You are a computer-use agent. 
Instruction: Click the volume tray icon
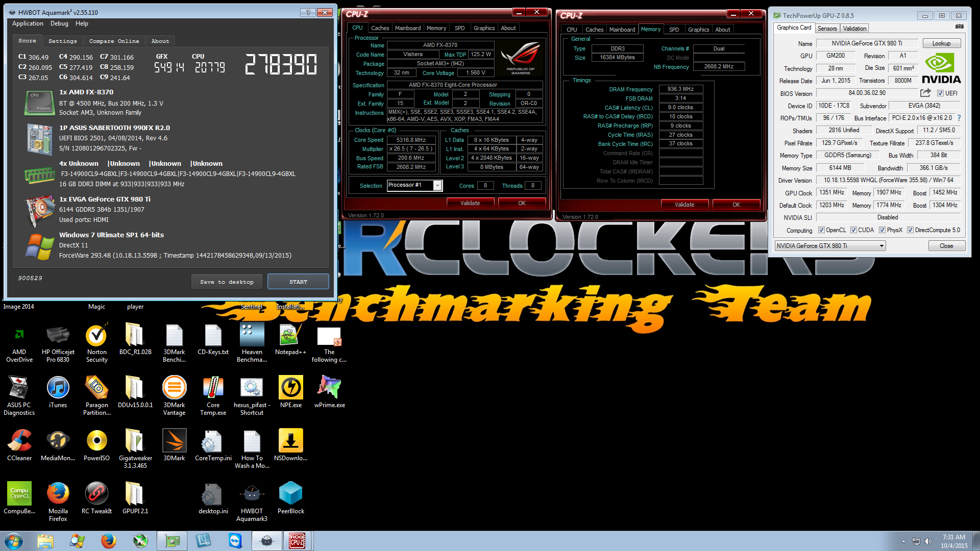[928, 541]
